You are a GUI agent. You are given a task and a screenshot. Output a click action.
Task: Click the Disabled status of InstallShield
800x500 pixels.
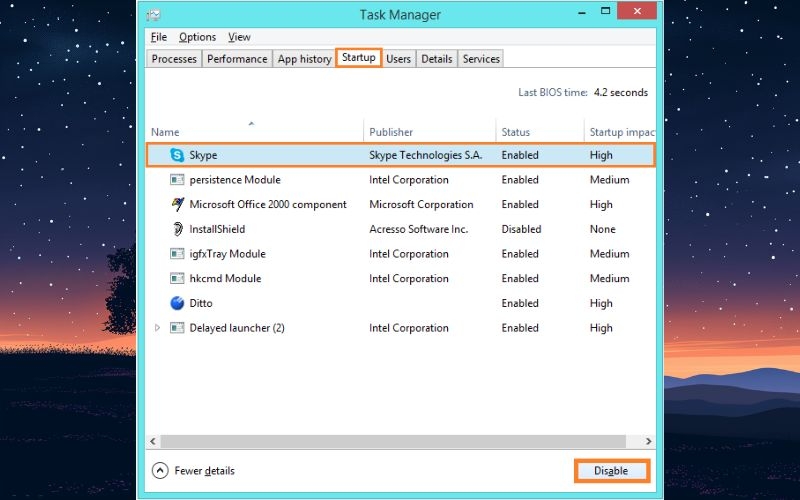(521, 229)
